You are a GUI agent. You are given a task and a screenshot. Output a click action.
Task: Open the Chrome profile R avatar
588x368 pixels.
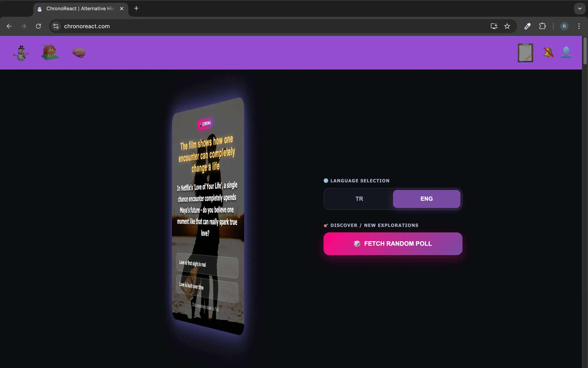click(x=564, y=26)
